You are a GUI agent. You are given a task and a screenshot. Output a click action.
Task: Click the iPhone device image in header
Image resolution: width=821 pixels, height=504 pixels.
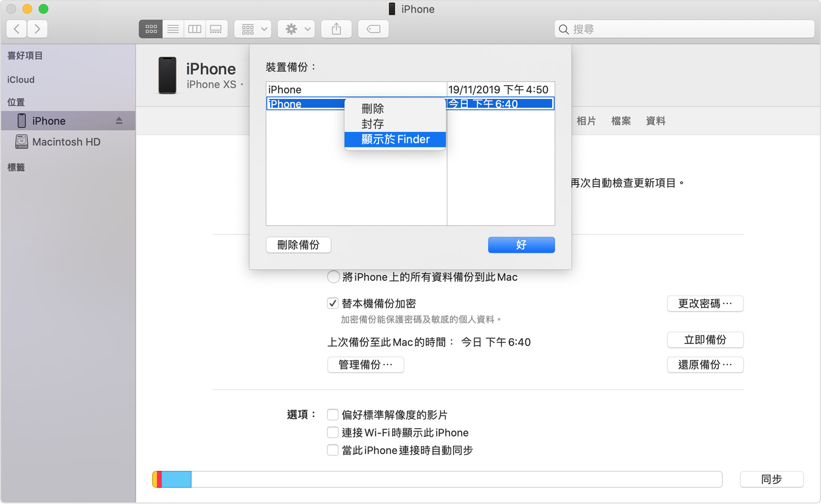(167, 76)
